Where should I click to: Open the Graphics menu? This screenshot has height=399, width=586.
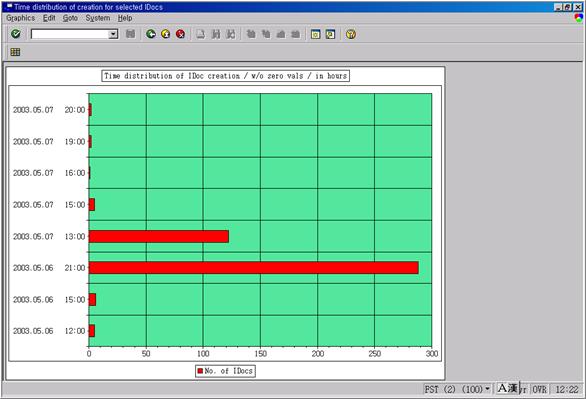pos(21,18)
